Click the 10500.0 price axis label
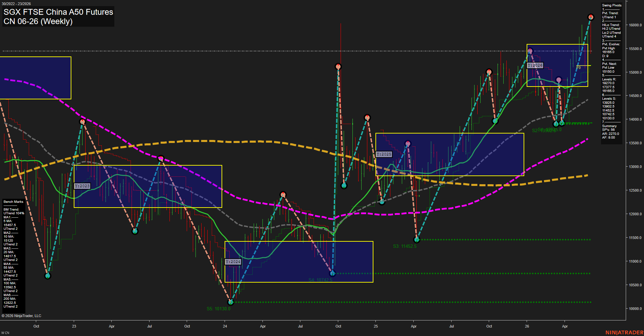 pos(635,285)
